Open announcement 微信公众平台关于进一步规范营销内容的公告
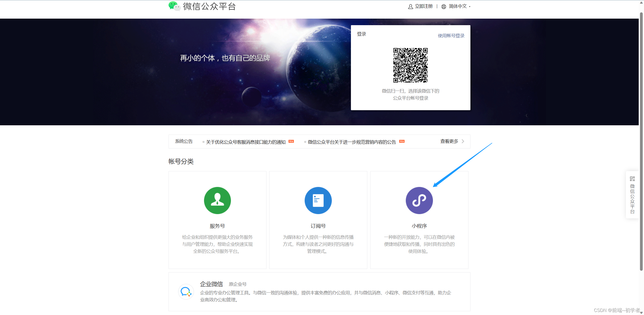 pyautogui.click(x=352, y=142)
